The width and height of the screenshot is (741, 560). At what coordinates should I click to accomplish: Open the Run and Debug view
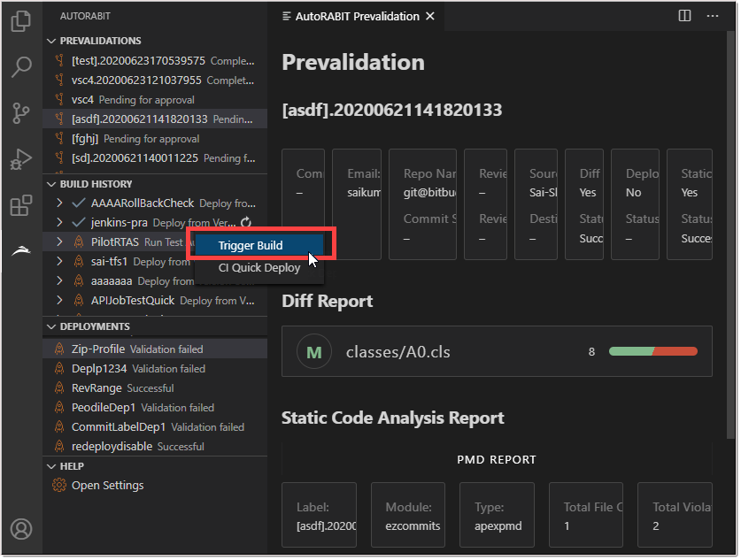pos(21,160)
